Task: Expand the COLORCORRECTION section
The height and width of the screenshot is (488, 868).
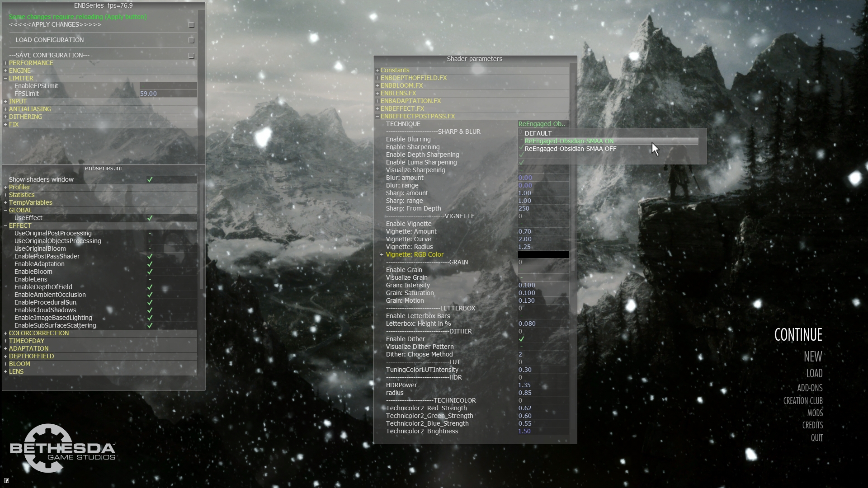Action: [5, 333]
